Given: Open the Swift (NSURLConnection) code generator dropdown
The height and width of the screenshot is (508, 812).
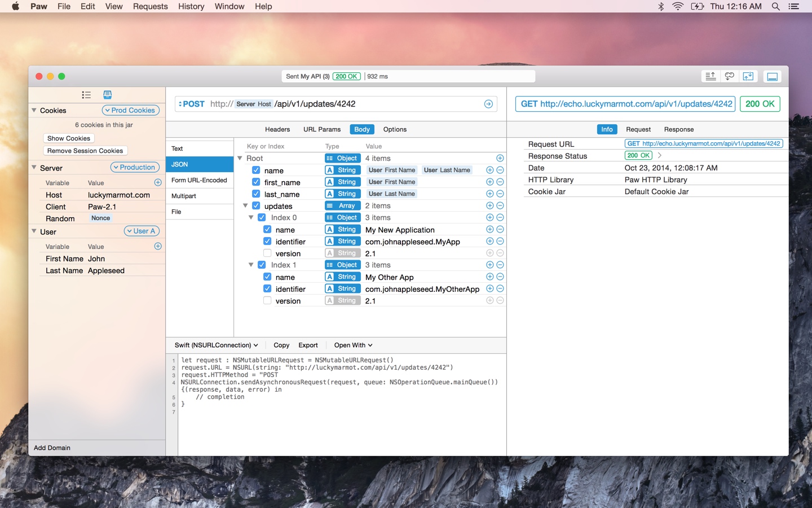Looking at the screenshot, I should click(216, 345).
